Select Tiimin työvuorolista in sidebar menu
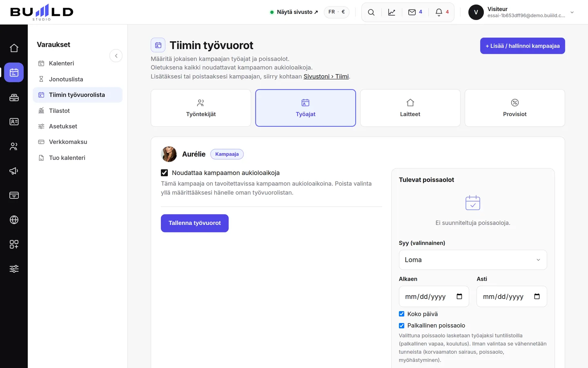 tap(78, 95)
